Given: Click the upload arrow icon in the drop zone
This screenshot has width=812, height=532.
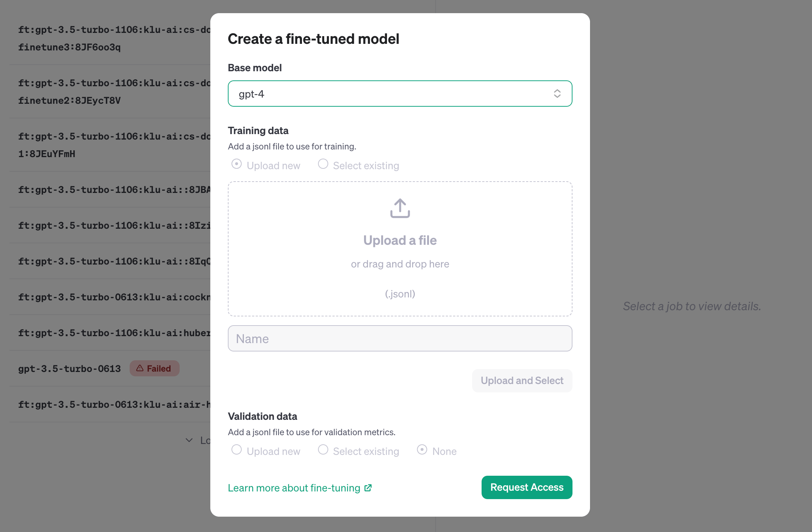Looking at the screenshot, I should 400,209.
